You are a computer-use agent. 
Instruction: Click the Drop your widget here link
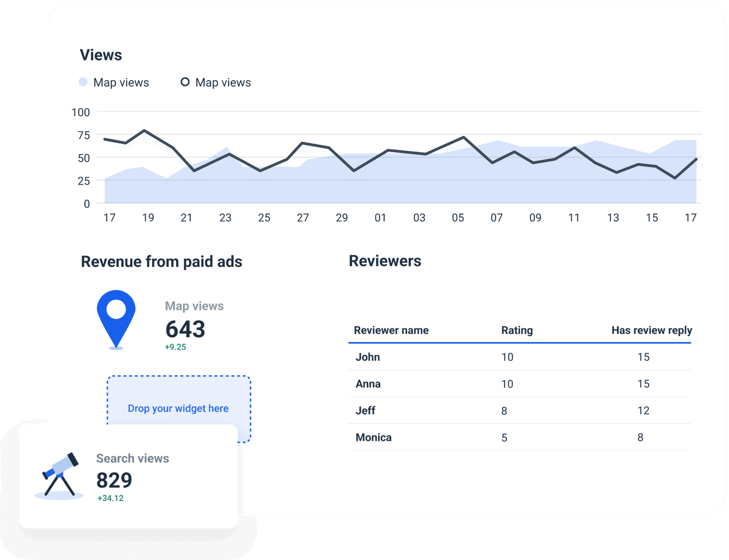point(179,409)
